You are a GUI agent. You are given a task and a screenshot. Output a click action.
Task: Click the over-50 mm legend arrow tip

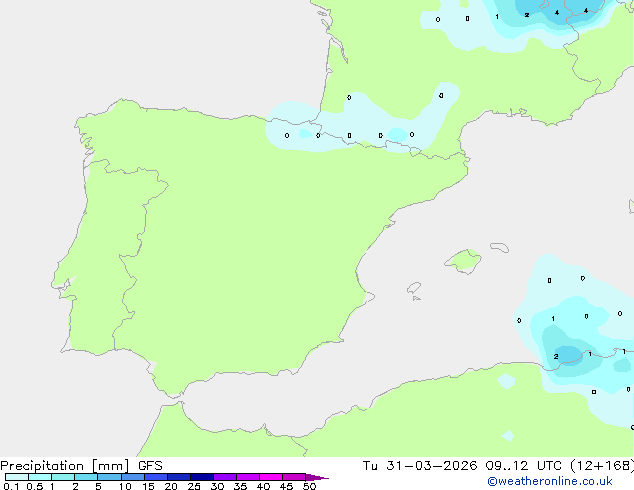click(317, 477)
